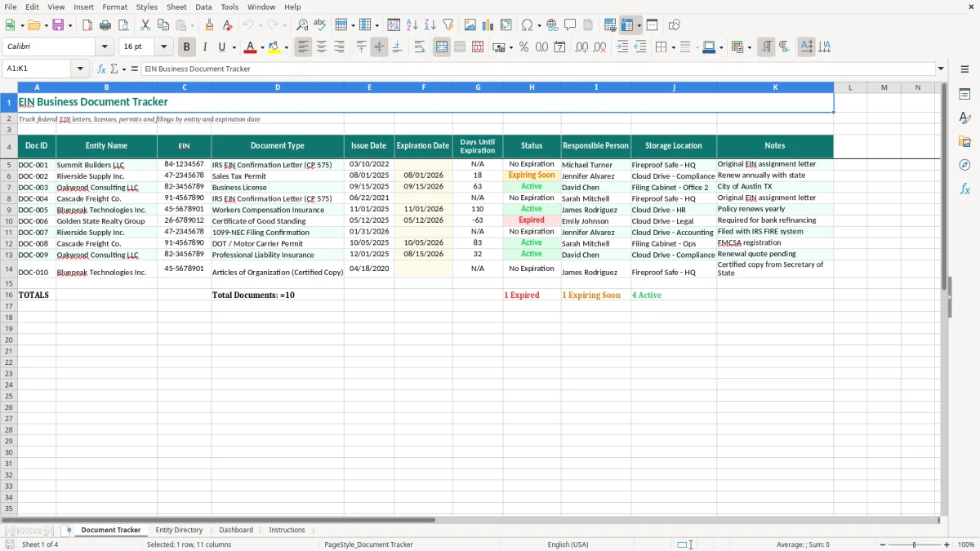The width and height of the screenshot is (980, 551).
Task: Toggle Print Preview icon
Action: point(123,25)
